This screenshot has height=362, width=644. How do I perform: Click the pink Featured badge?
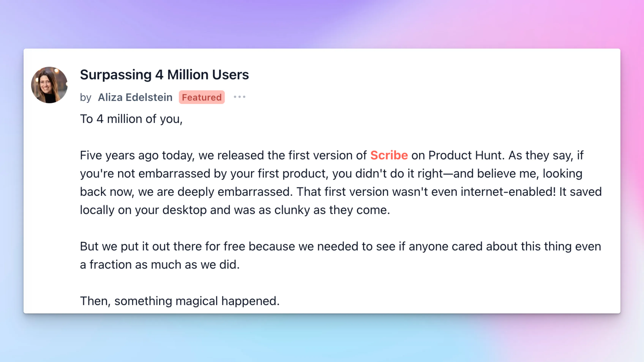pos(202,97)
